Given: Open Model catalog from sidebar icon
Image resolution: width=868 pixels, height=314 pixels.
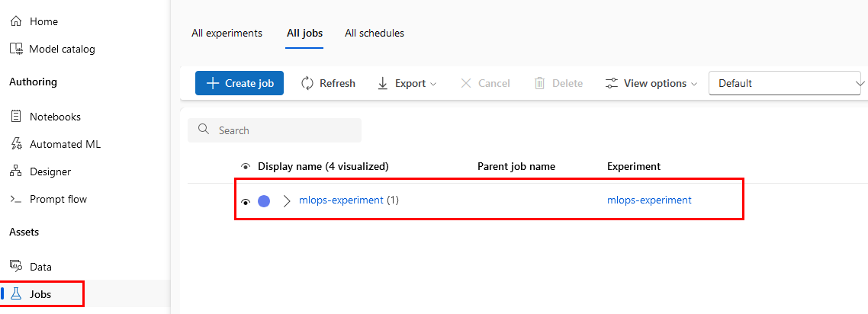Looking at the screenshot, I should (16, 49).
